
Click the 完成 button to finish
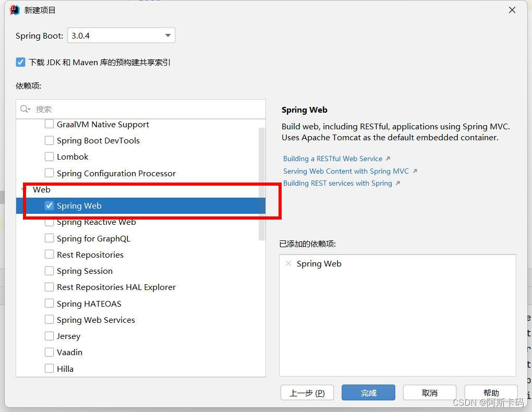point(368,392)
